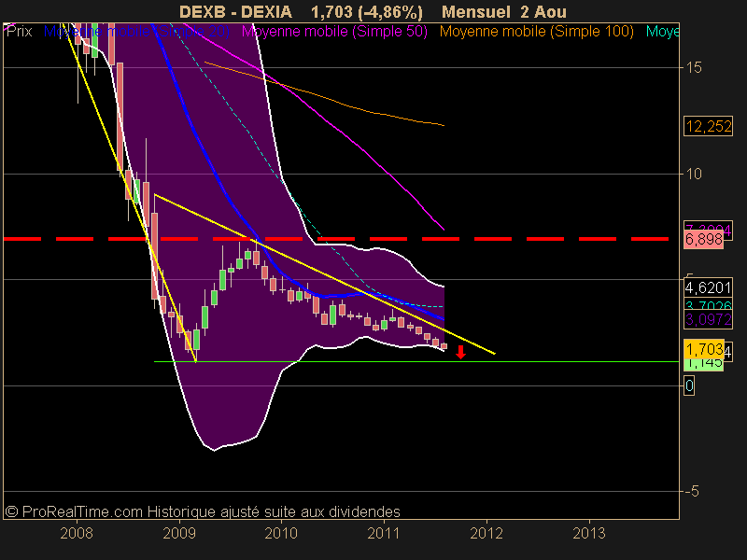Click the chart title 'DEXB - DEXIA'

pos(235,11)
